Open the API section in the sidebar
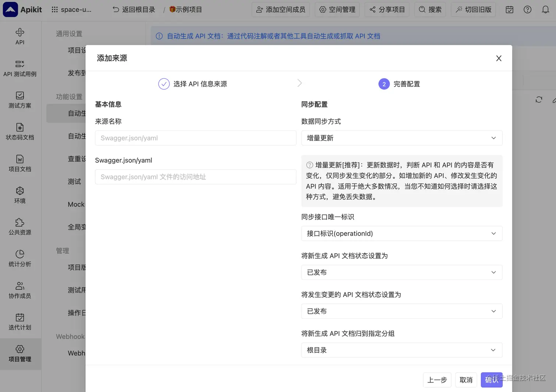 20,37
